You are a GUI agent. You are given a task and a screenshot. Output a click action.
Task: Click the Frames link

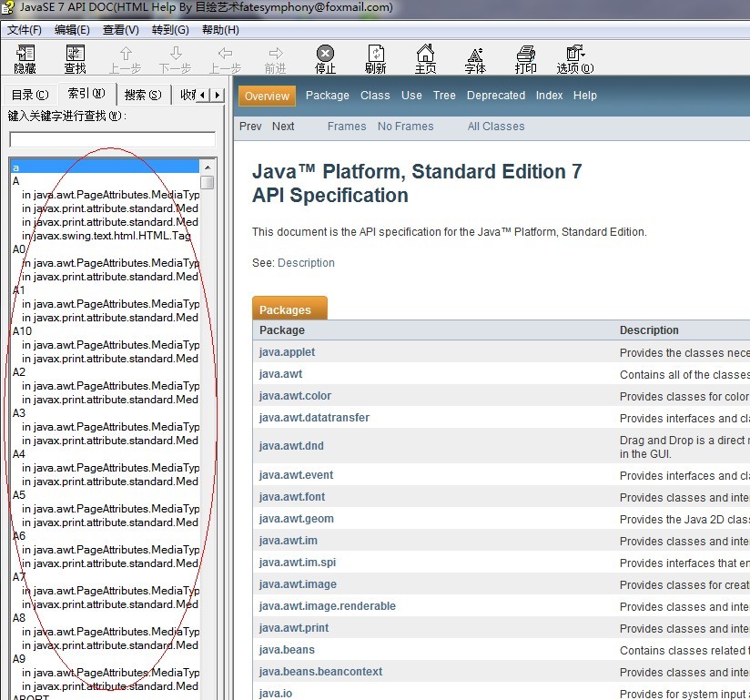click(x=347, y=127)
